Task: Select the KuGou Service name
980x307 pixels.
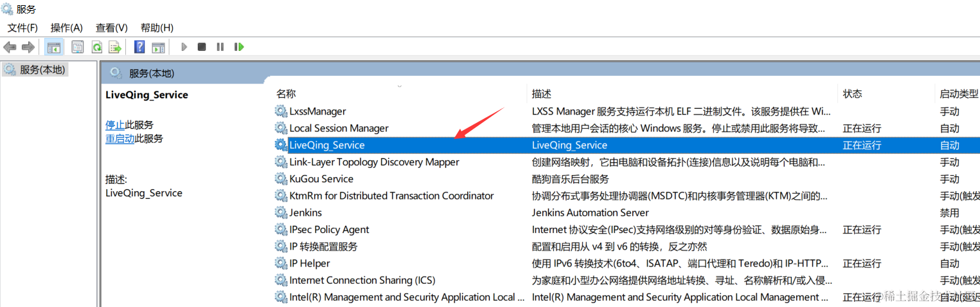Action: (x=321, y=179)
